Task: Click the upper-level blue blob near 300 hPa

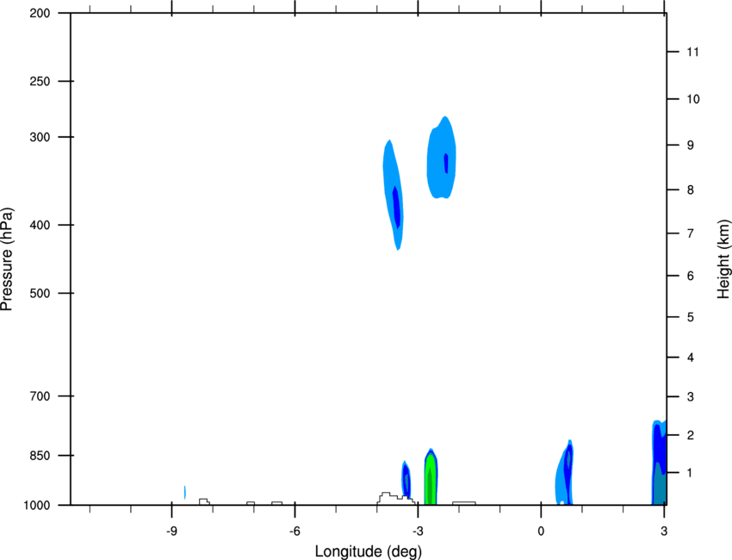Action: tap(441, 158)
